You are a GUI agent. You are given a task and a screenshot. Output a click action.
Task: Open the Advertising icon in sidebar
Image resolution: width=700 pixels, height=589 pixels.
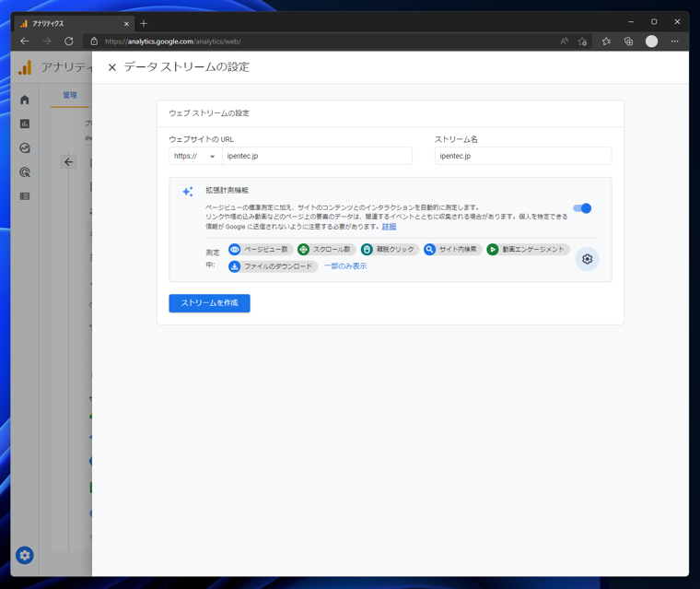coord(25,172)
